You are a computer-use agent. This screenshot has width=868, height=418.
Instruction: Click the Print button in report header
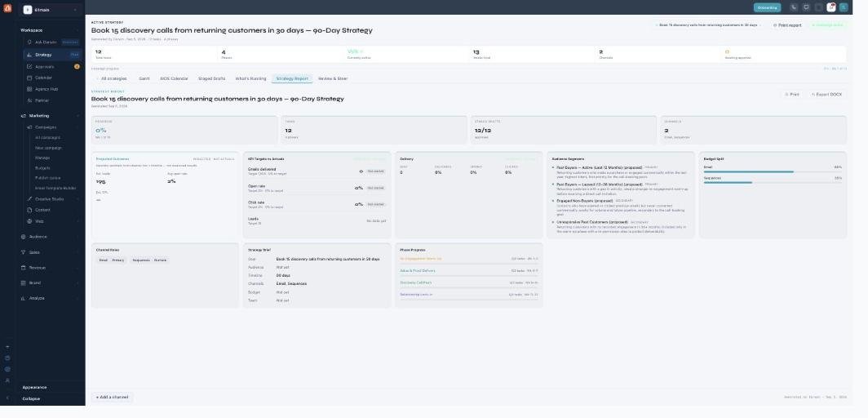(792, 95)
